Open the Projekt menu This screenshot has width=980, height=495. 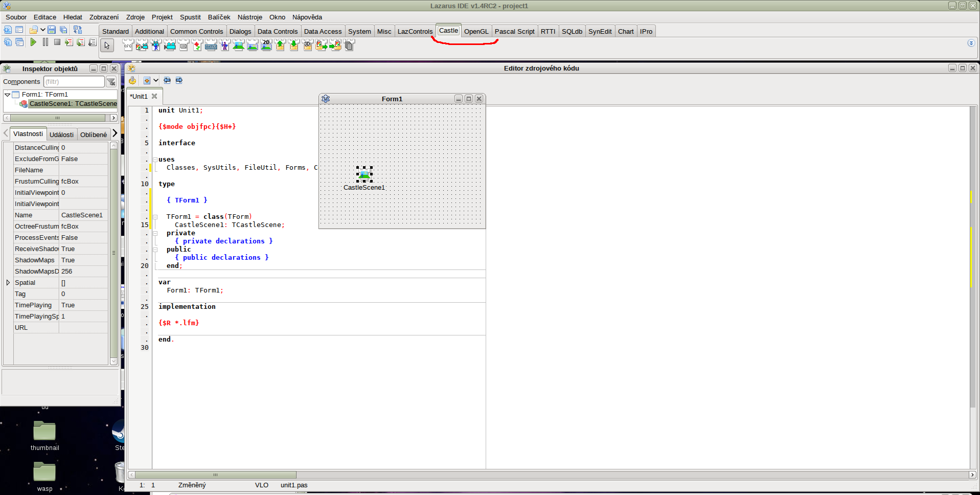click(x=162, y=17)
